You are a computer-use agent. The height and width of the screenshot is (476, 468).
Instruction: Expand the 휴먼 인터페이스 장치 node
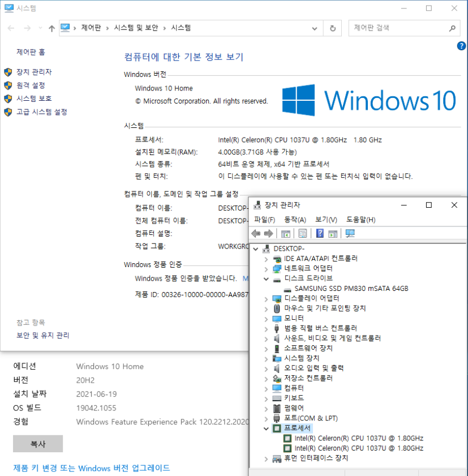(x=266, y=458)
